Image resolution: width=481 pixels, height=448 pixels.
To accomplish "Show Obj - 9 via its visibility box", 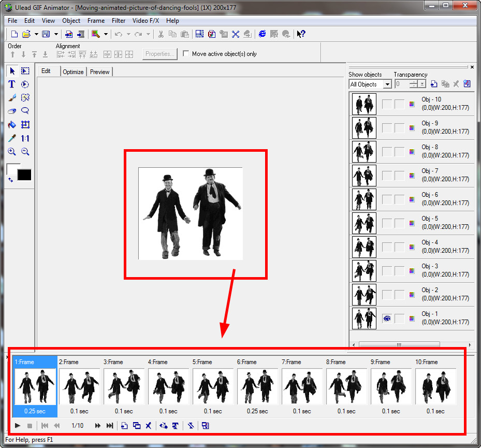I will click(387, 128).
